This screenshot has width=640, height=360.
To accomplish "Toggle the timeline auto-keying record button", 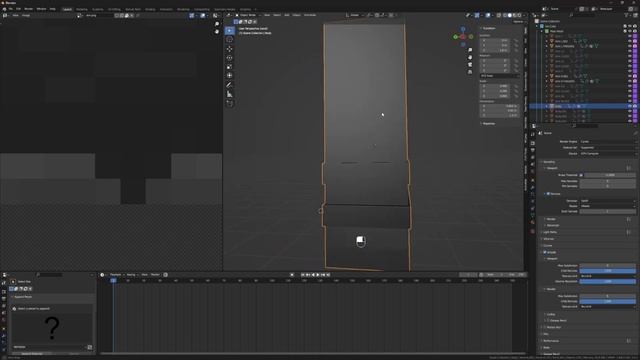I will tap(292, 275).
